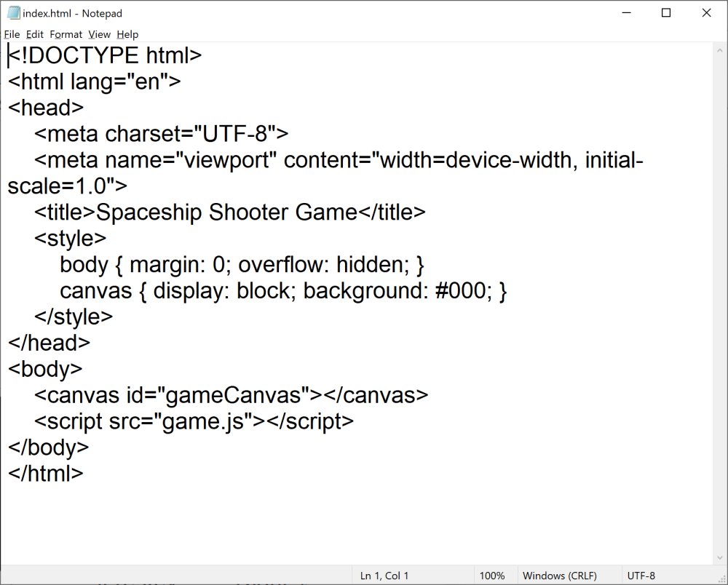Open the Edit menu
728x585 pixels.
[35, 34]
